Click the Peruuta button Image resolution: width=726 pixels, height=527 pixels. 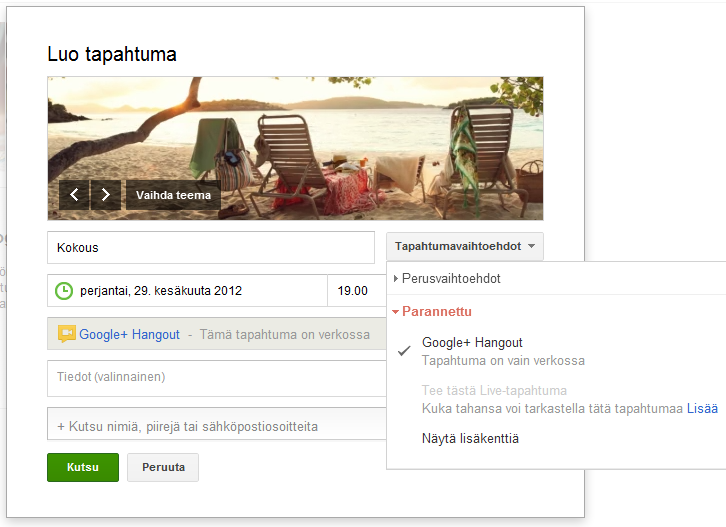162,467
